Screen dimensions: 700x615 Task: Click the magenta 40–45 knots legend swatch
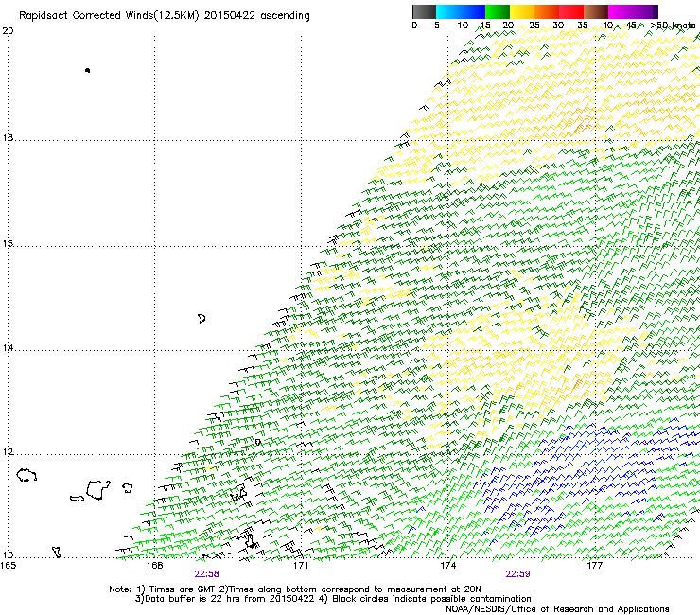pos(621,11)
